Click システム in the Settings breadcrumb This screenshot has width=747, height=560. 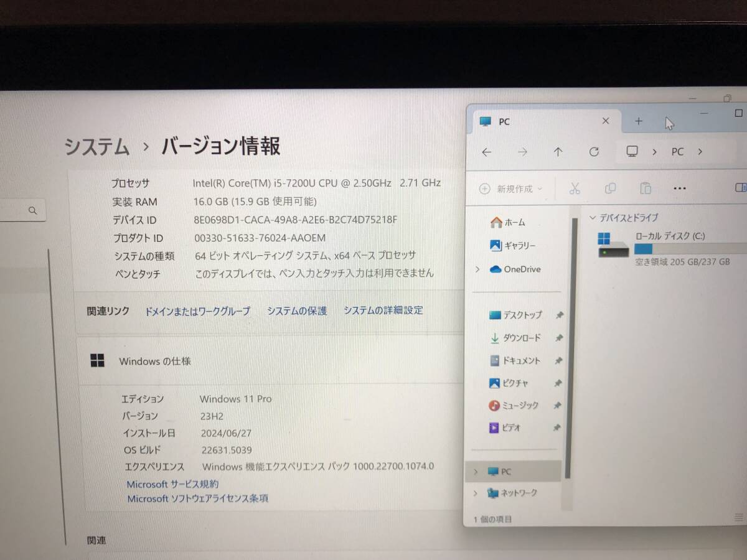point(97,147)
